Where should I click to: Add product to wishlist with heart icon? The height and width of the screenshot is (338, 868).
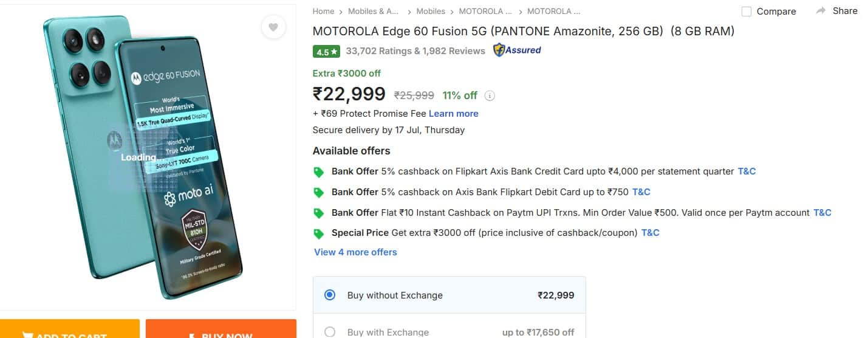tap(273, 27)
